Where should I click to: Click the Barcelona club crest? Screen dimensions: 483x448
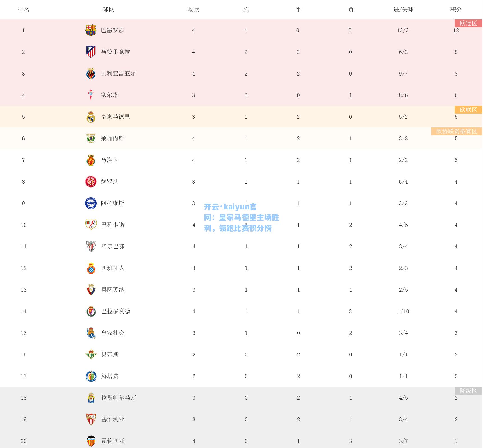point(91,30)
